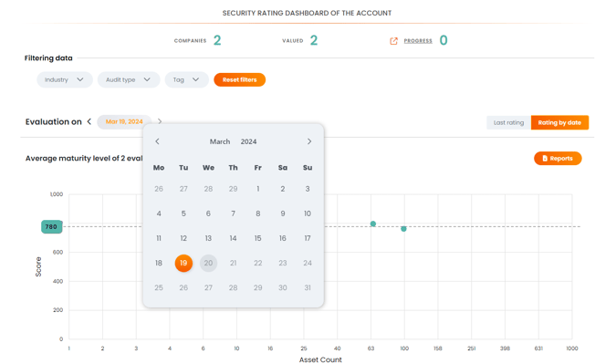This screenshot has width=616, height=364.
Task: Choose March 6 in the calendar
Action: point(208,213)
